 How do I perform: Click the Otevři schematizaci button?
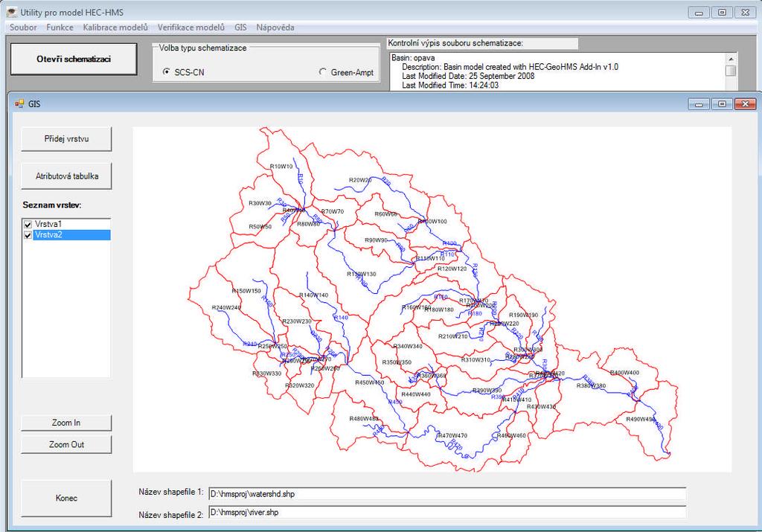point(74,59)
